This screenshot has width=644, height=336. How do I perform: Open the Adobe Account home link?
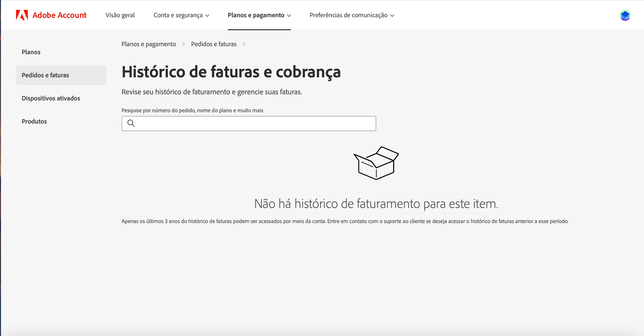click(x=59, y=15)
